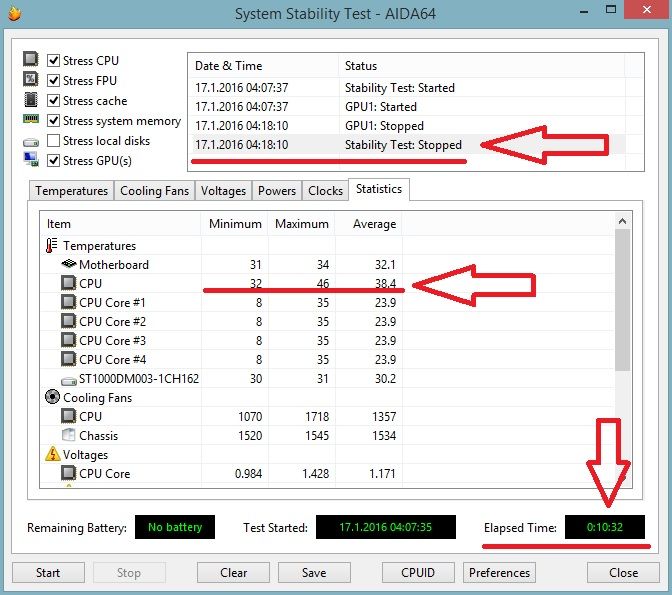Click the chip icon of the CPU temperature row
The image size is (672, 595).
[x=68, y=283]
